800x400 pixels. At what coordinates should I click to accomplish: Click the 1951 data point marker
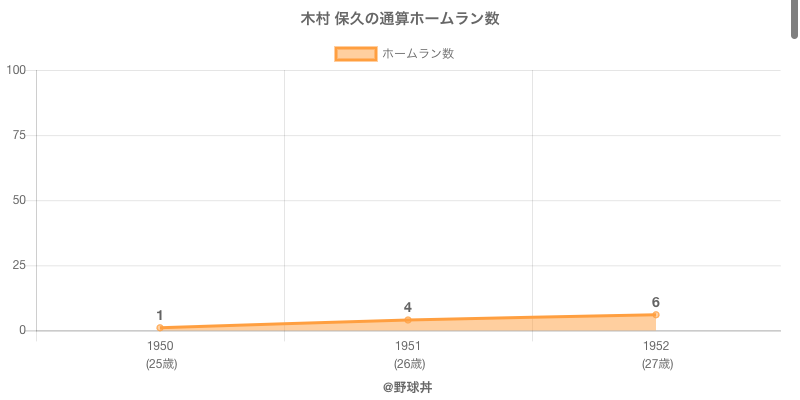(x=408, y=320)
